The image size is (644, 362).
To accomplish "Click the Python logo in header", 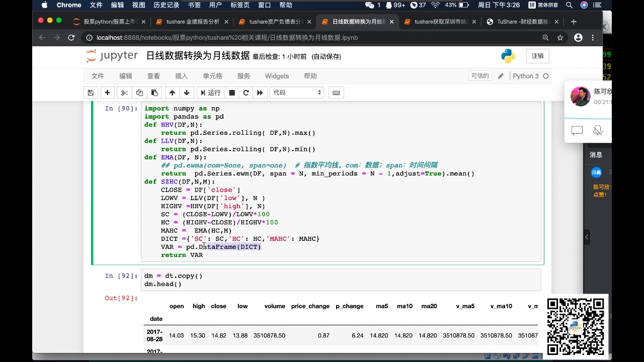I will pos(508,56).
